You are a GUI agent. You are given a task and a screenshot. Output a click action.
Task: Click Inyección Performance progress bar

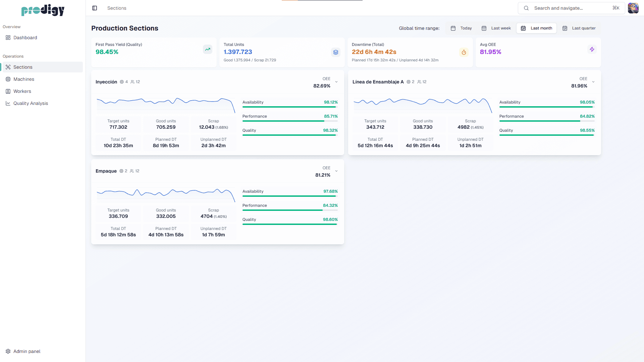click(x=289, y=121)
